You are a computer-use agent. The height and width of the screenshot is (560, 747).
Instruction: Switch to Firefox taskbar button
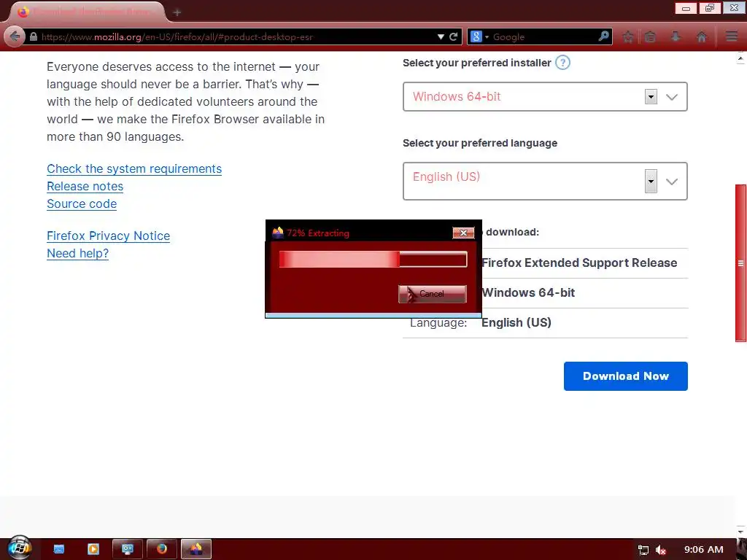pos(161,549)
